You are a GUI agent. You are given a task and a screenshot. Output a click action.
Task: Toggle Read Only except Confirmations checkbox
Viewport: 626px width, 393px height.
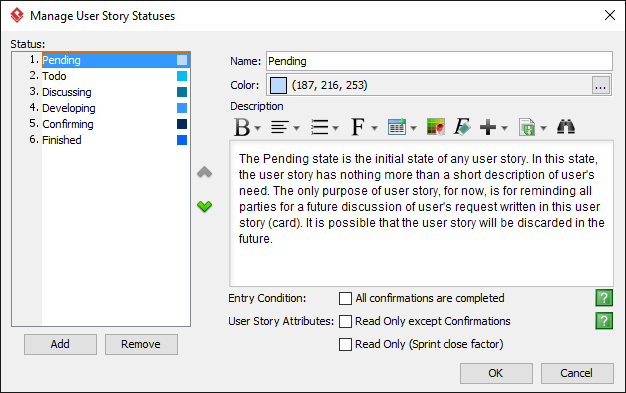tap(345, 322)
